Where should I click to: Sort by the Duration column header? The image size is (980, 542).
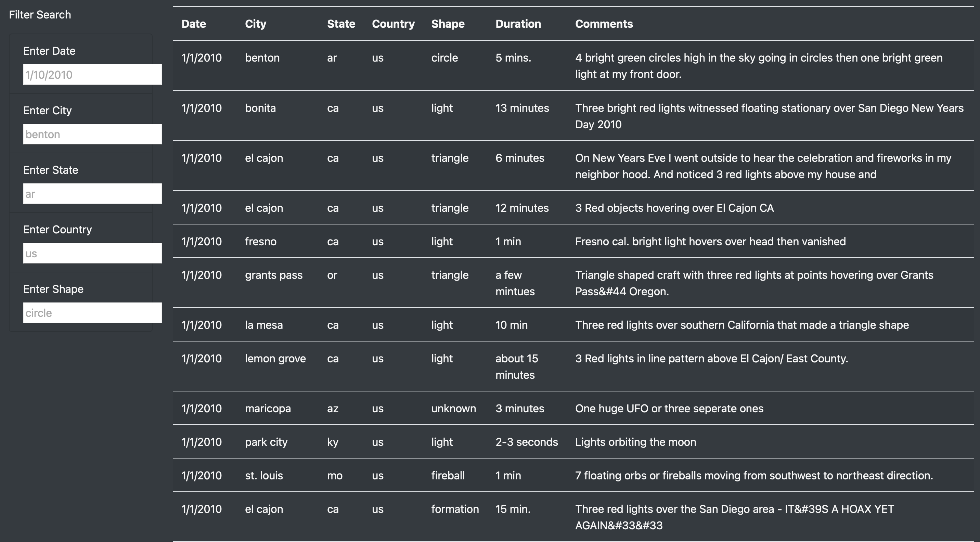tap(518, 24)
